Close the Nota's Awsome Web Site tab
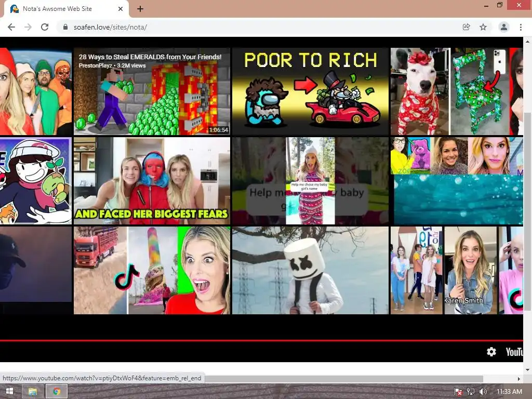The width and height of the screenshot is (532, 399). pos(121,9)
